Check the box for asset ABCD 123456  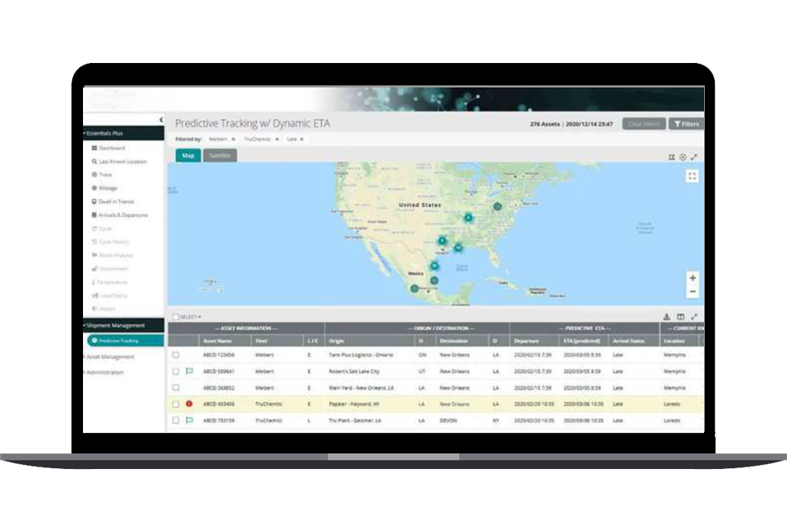(176, 355)
